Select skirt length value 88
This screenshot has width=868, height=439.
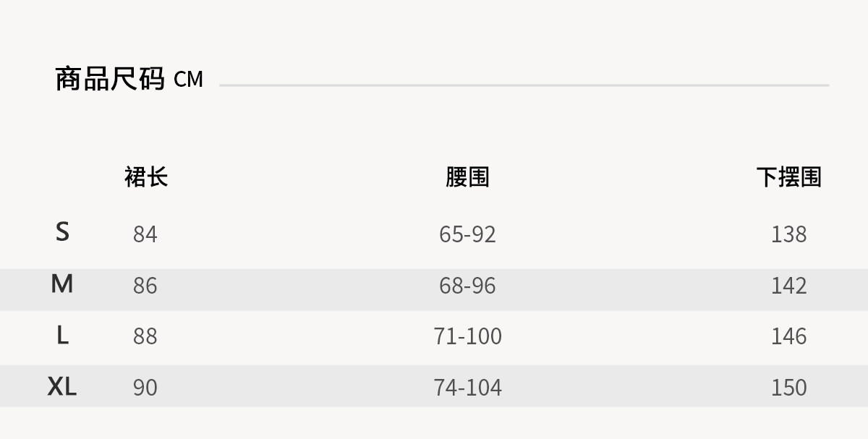[x=145, y=336]
